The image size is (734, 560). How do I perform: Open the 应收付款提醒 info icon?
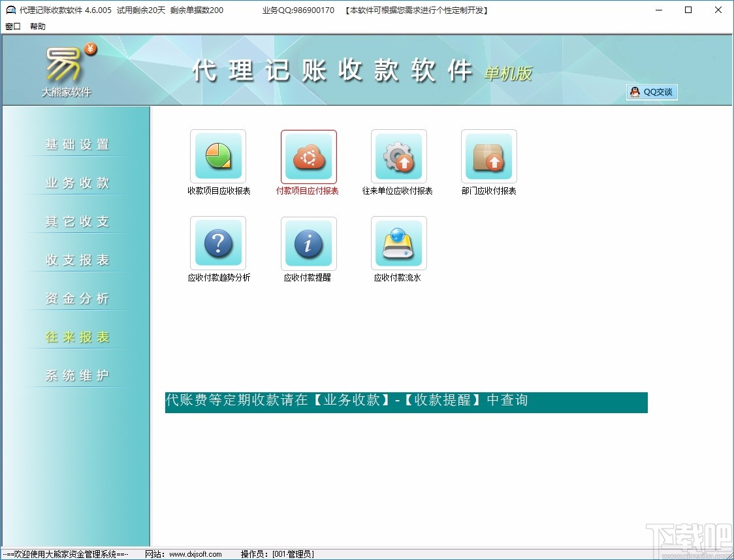(x=308, y=243)
